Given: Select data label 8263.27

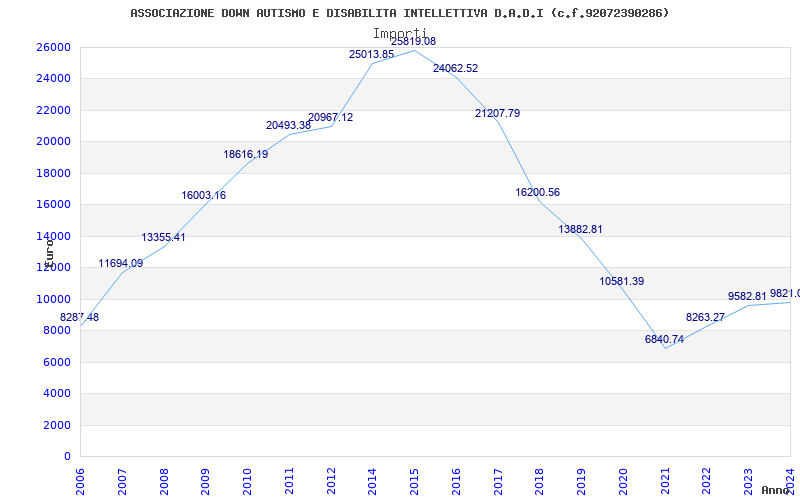Looking at the screenshot, I should point(705,317).
